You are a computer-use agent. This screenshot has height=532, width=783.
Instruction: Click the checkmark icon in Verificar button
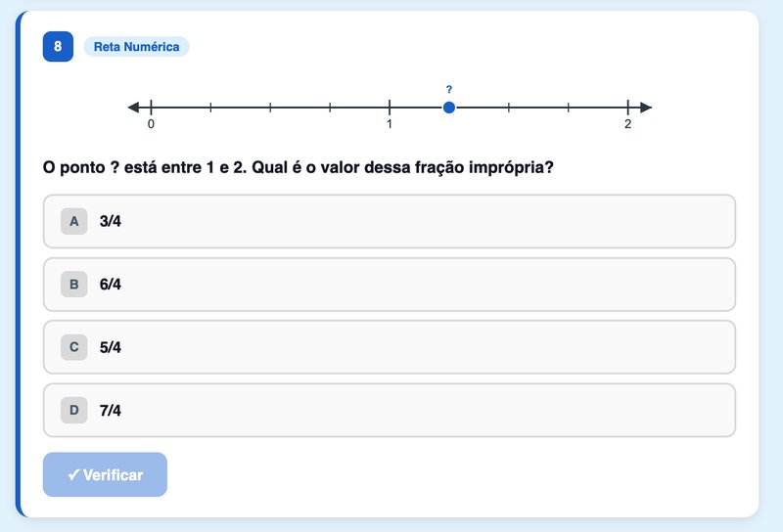(73, 474)
